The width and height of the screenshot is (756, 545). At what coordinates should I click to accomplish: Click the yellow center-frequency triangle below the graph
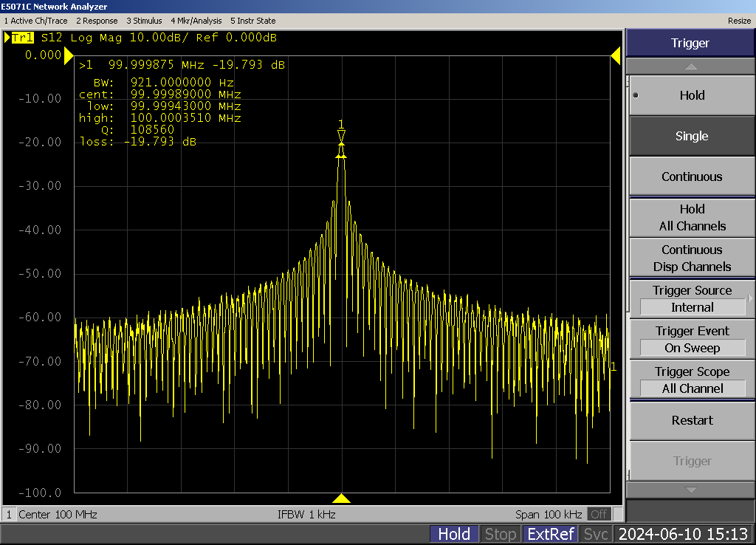341,498
